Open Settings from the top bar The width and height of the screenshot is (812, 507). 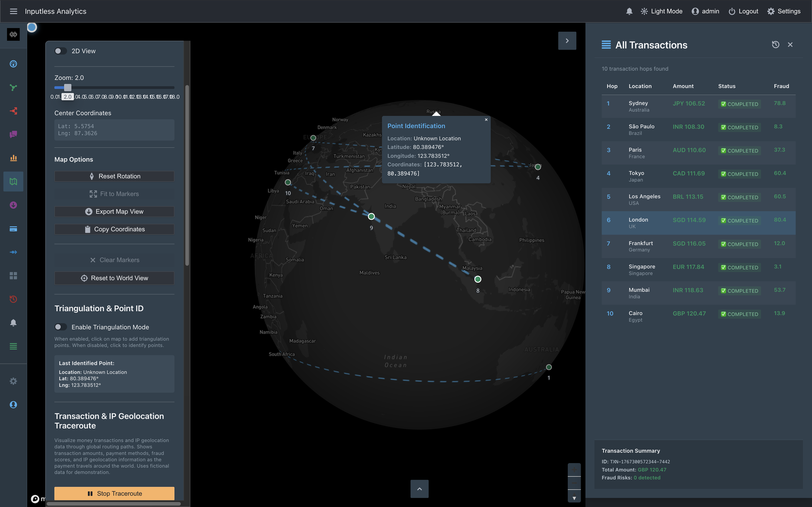(x=784, y=11)
